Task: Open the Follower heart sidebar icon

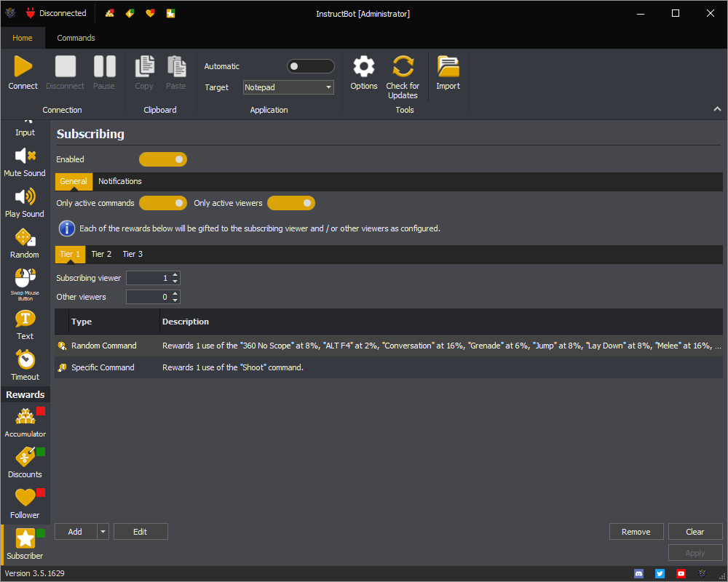Action: tap(25, 497)
